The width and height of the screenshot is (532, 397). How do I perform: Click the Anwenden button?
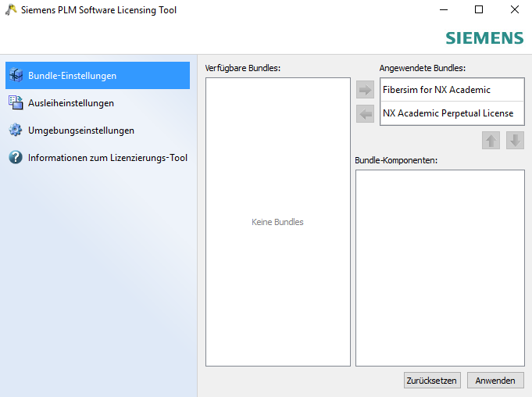[495, 381]
